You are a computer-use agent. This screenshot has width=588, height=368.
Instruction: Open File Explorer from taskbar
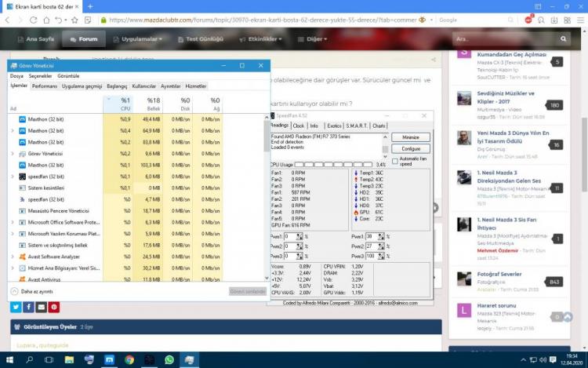point(69,360)
